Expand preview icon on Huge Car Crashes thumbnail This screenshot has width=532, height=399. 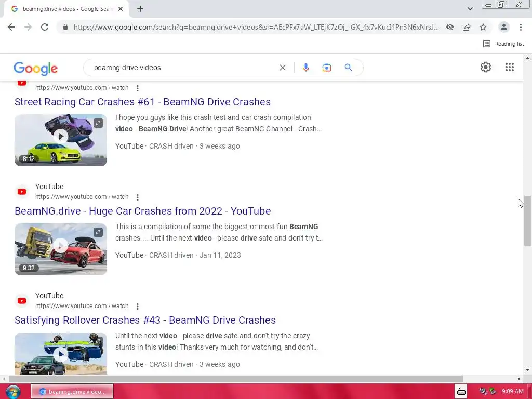pyautogui.click(x=98, y=232)
